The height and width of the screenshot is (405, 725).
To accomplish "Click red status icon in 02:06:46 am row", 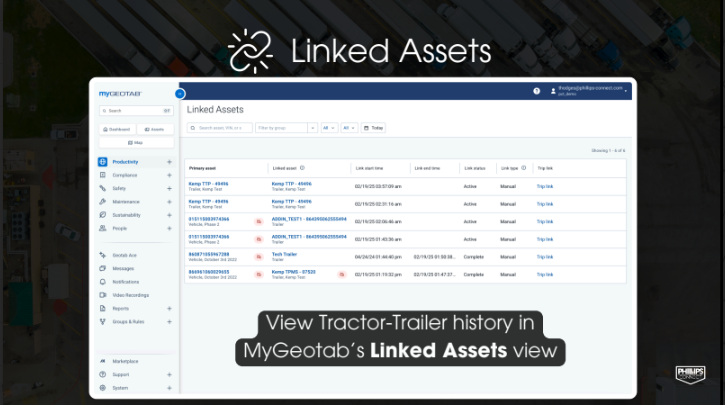I will [259, 222].
